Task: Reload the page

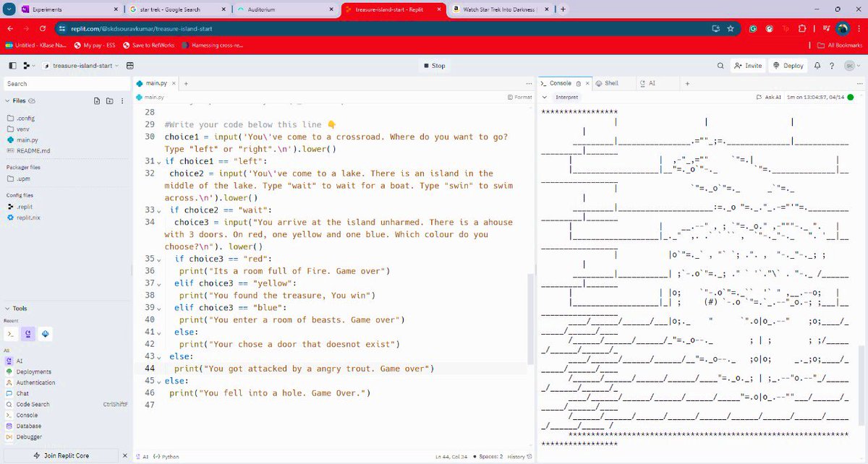Action: tap(43, 28)
